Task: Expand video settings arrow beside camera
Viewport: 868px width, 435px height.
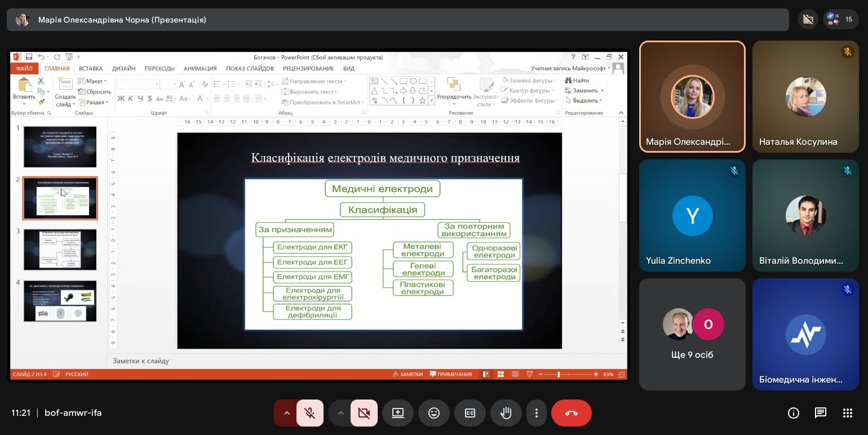Action: (x=340, y=413)
